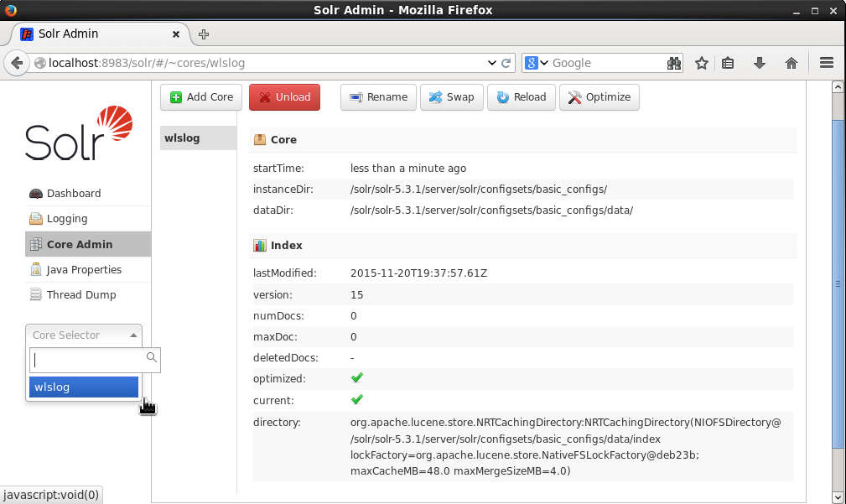
Task: Click the Solr logo
Action: pos(79,133)
